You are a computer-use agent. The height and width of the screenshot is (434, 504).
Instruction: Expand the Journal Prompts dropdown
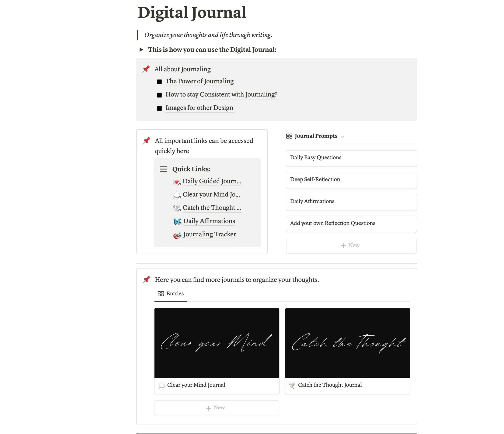click(x=343, y=137)
